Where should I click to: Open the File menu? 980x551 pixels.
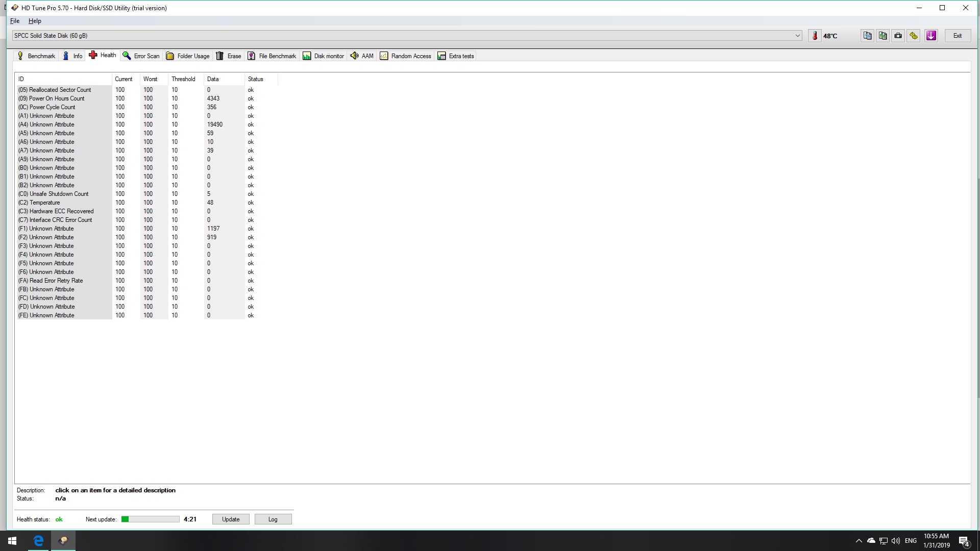[15, 21]
